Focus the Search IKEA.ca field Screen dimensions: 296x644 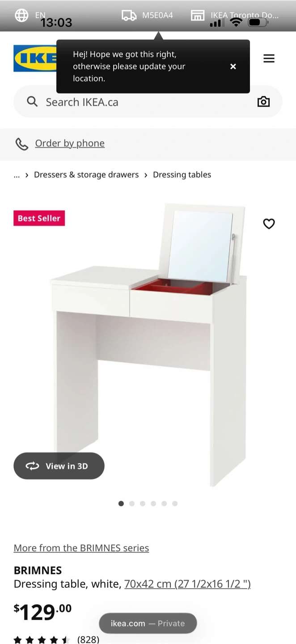click(x=148, y=102)
